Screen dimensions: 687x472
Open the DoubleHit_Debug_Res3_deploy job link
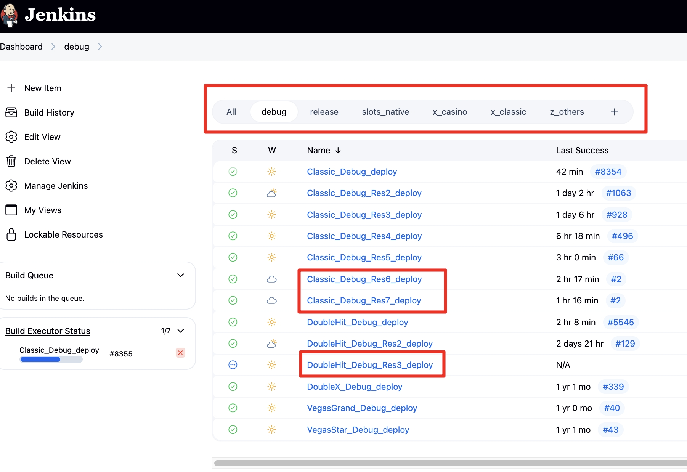point(370,365)
